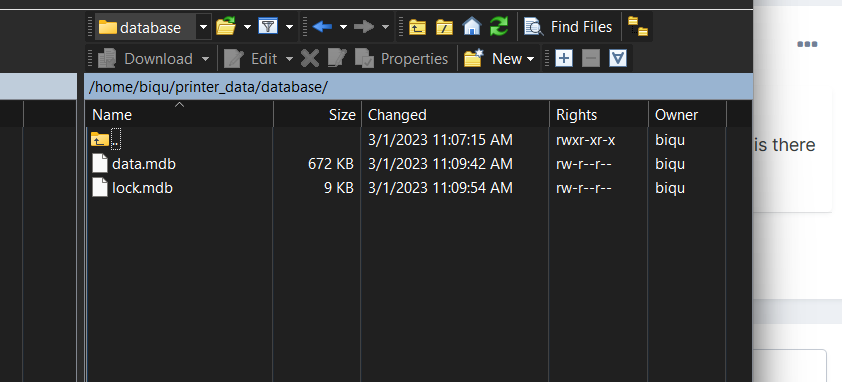Click the New button
The height and width of the screenshot is (382, 842).
pos(492,59)
